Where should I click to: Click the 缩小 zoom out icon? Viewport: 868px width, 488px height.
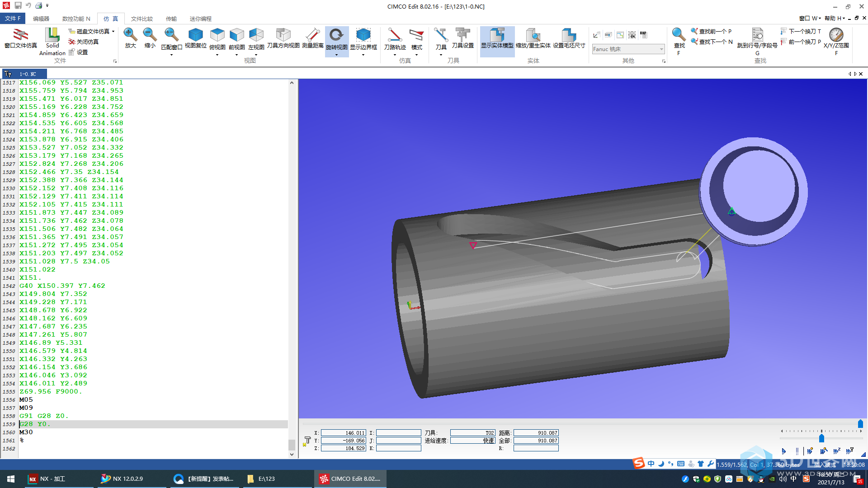tap(150, 38)
